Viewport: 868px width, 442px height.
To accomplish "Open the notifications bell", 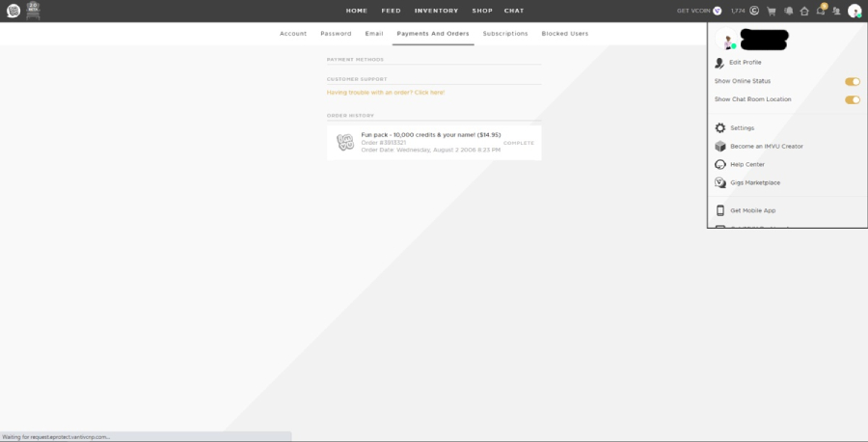I will pyautogui.click(x=788, y=11).
